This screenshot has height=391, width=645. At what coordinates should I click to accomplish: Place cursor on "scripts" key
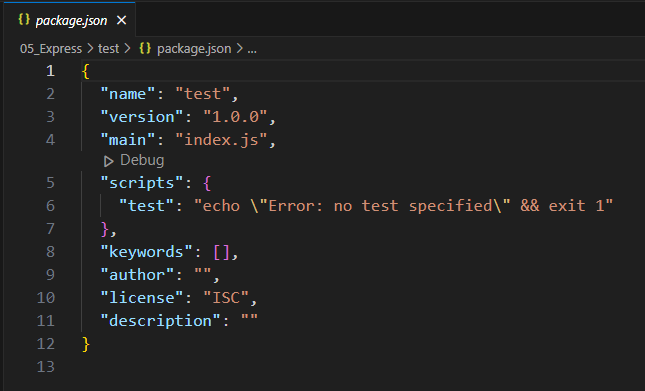point(142,183)
